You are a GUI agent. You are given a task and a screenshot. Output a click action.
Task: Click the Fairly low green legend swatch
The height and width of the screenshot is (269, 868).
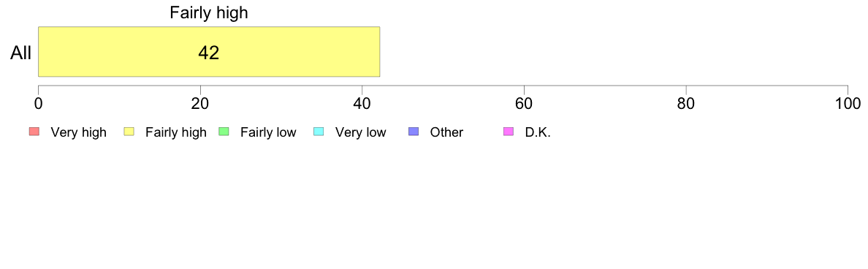click(224, 132)
